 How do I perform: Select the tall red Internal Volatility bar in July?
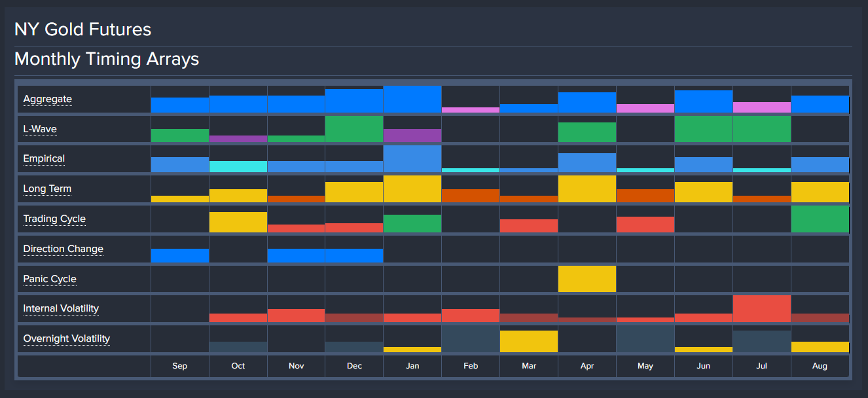click(x=761, y=309)
